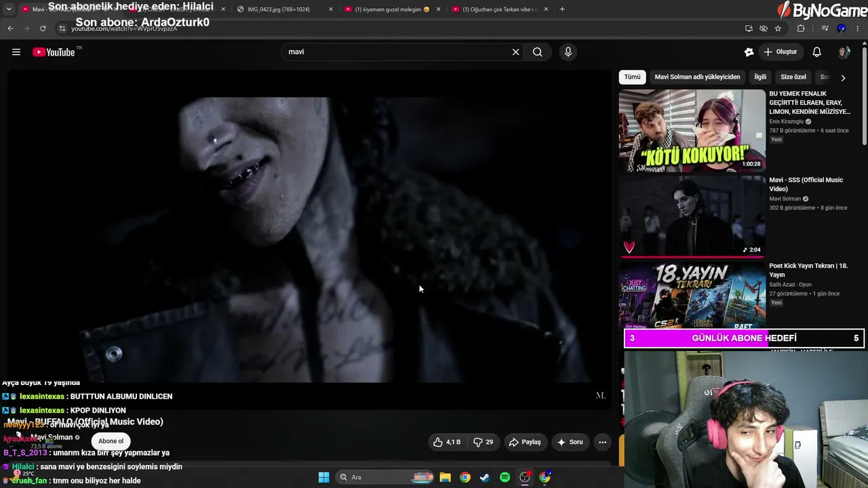This screenshot has width=868, height=488.
Task: Switch to the kiyamam guzel melegim tab
Action: point(393,9)
